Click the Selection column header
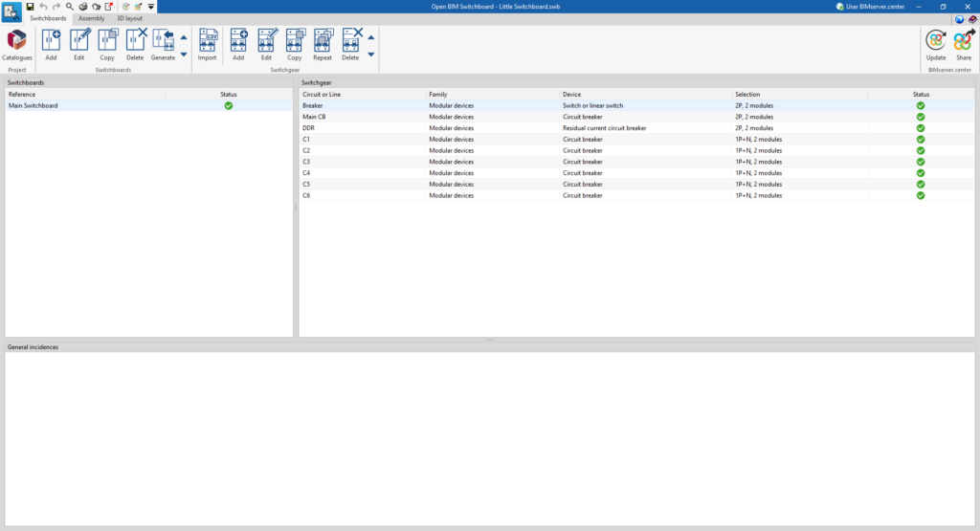The width and height of the screenshot is (980, 531). tap(800, 95)
